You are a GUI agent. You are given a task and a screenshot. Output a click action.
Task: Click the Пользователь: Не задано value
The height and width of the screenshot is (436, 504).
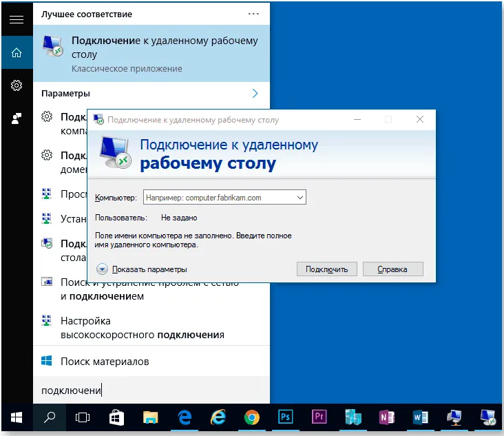point(179,218)
